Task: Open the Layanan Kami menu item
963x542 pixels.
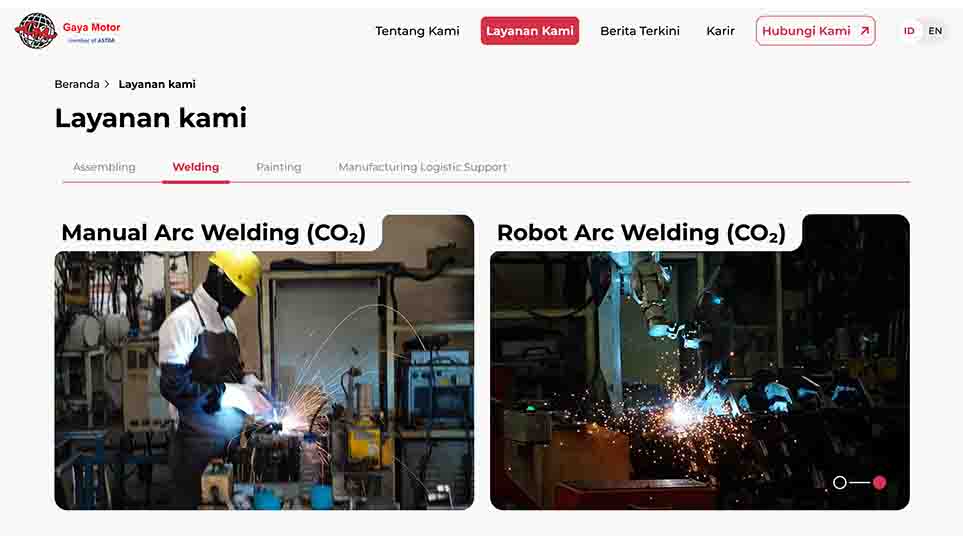Action: pyautogui.click(x=529, y=31)
